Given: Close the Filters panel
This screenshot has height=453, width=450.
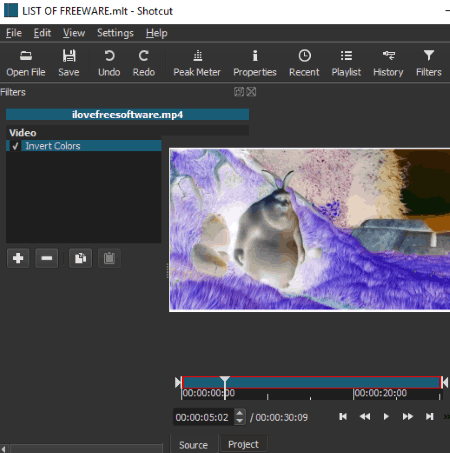Looking at the screenshot, I should [x=251, y=92].
